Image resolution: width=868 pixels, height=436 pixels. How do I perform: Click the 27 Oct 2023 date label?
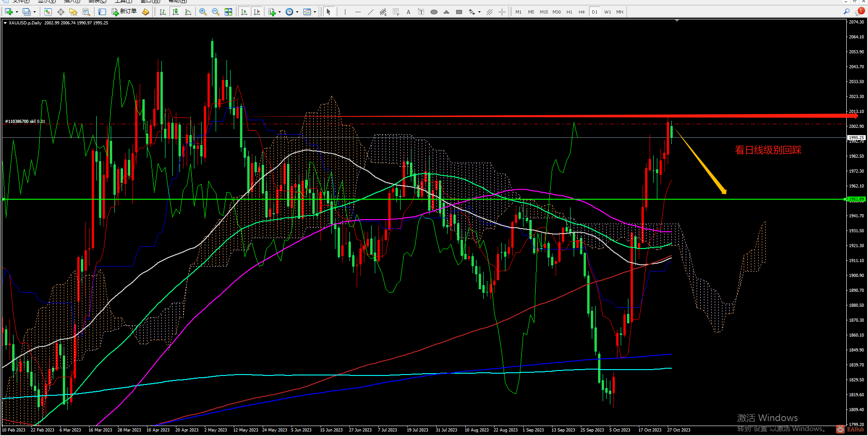click(x=679, y=430)
